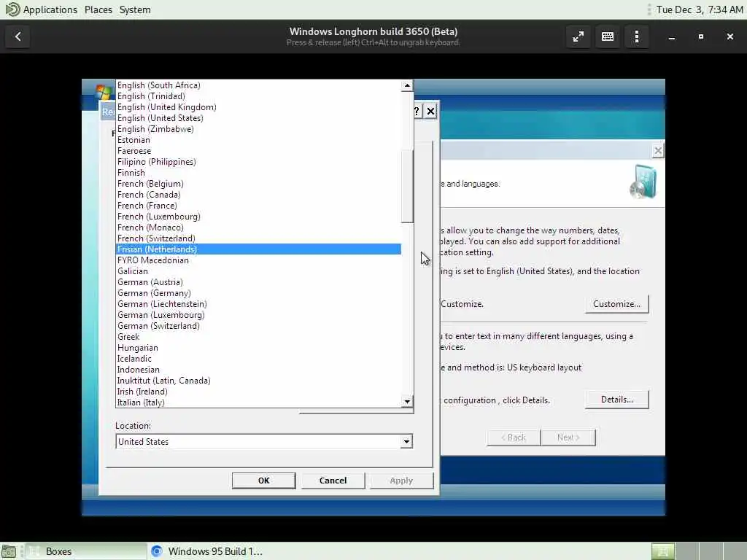Screen dimensions: 747x560
Task: Expand the Location dropdown arrow
Action: (x=406, y=442)
